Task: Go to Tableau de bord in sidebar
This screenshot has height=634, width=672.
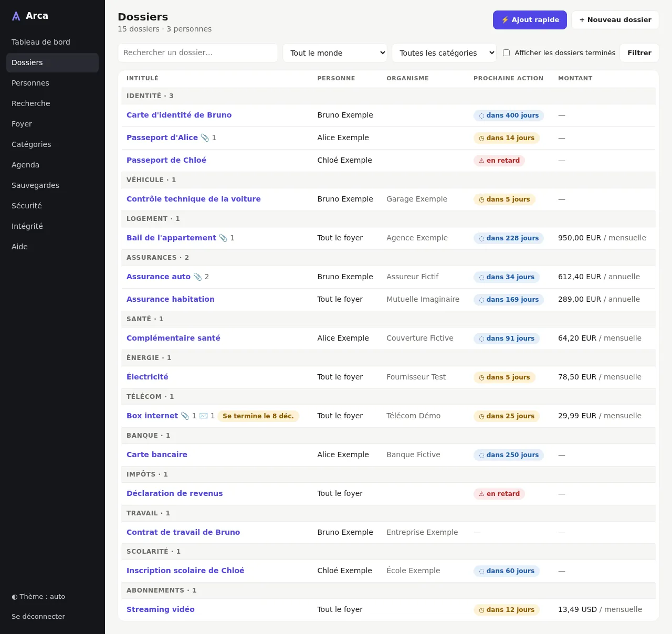Action: point(52,42)
